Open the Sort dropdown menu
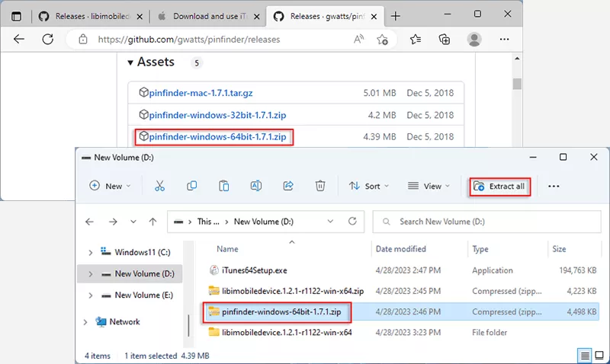The width and height of the screenshot is (610, 364). coord(368,186)
